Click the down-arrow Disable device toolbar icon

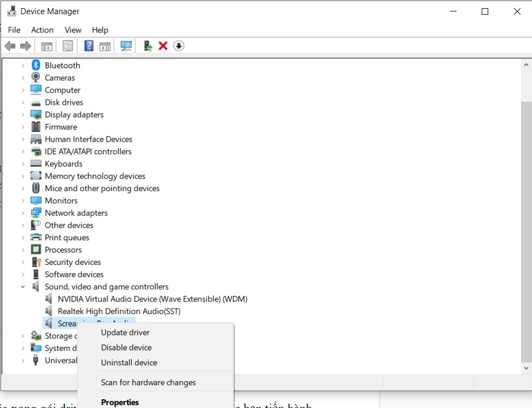pyautogui.click(x=179, y=46)
